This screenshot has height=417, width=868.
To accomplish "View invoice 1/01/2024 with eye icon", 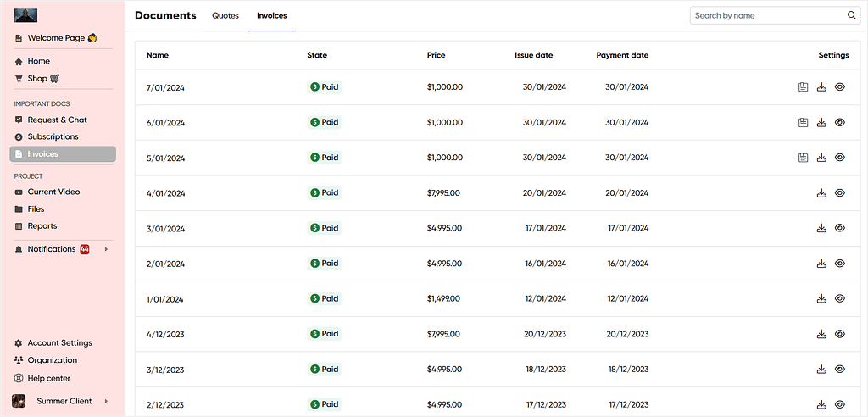I will [x=840, y=298].
